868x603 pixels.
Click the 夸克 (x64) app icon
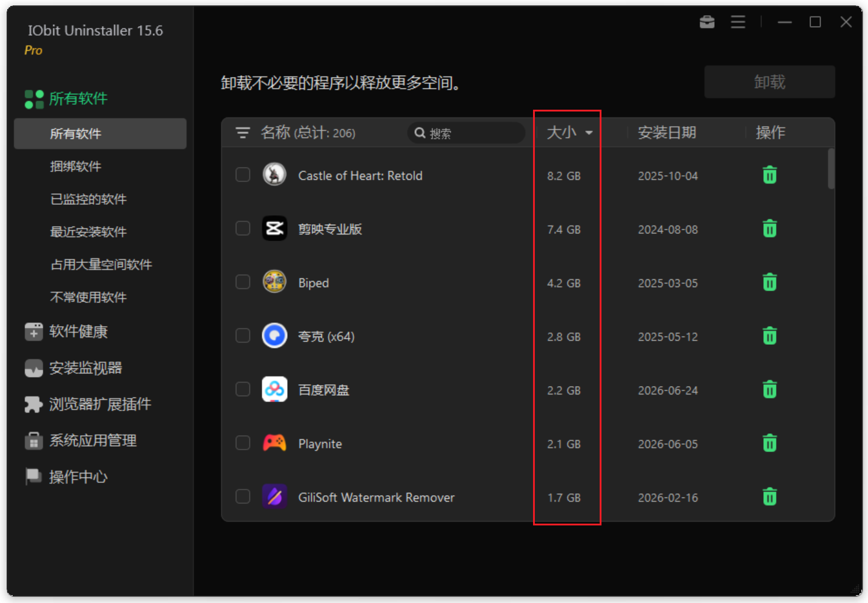274,335
